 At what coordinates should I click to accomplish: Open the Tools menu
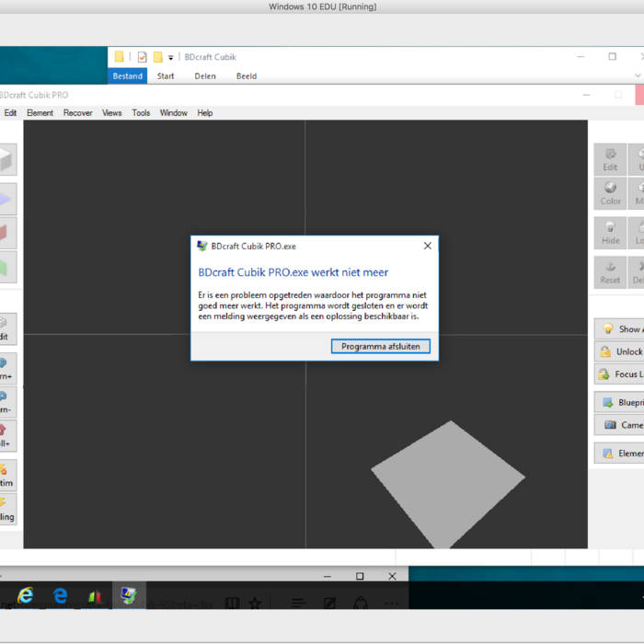pos(141,112)
